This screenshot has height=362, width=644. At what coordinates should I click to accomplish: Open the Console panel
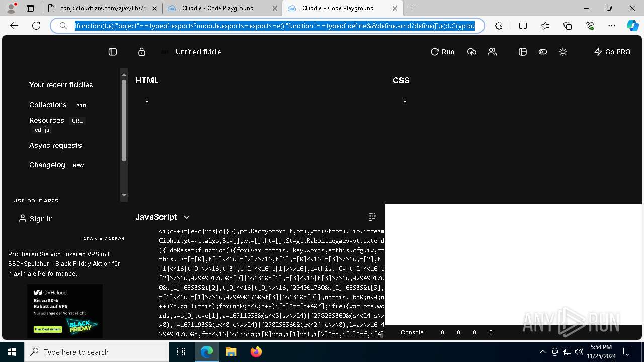(412, 332)
